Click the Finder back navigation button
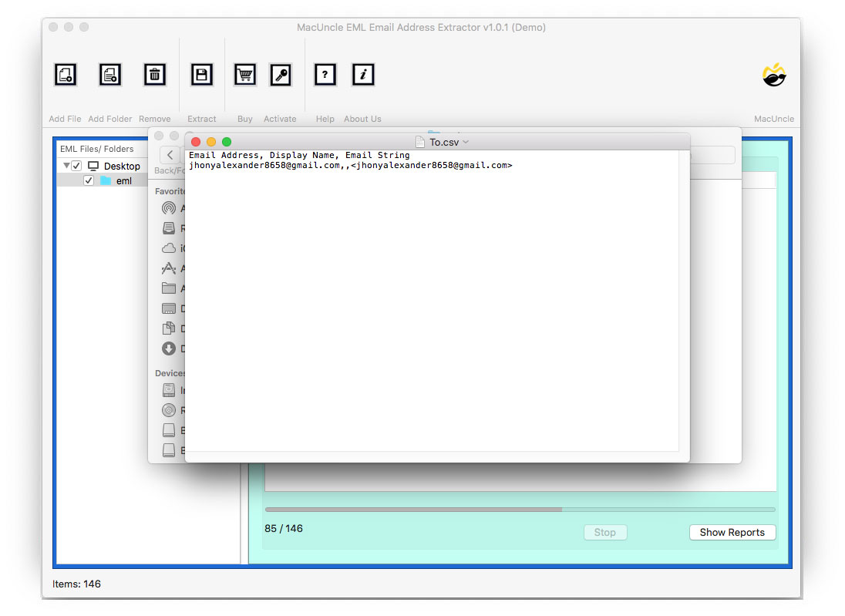The image size is (845, 616). point(170,155)
